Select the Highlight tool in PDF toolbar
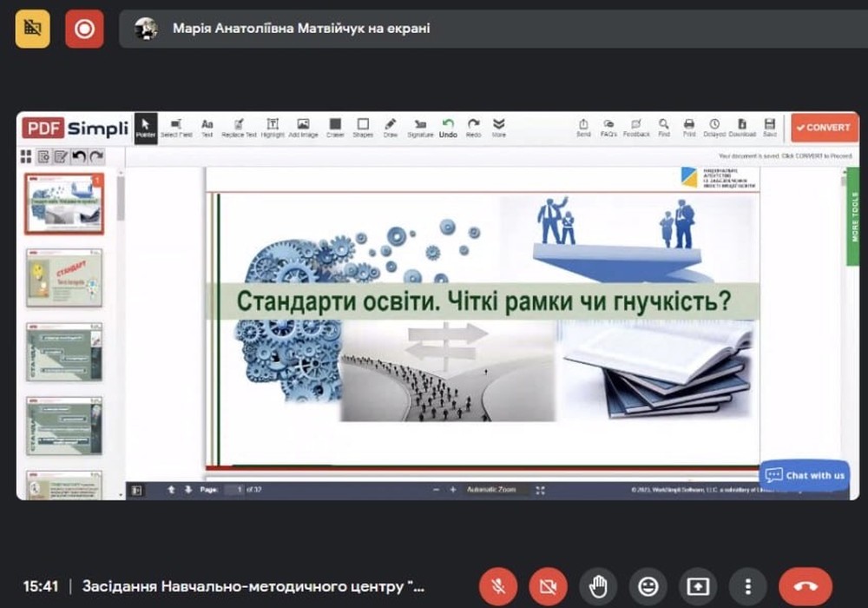Image resolution: width=868 pixels, height=608 pixels. point(273,128)
